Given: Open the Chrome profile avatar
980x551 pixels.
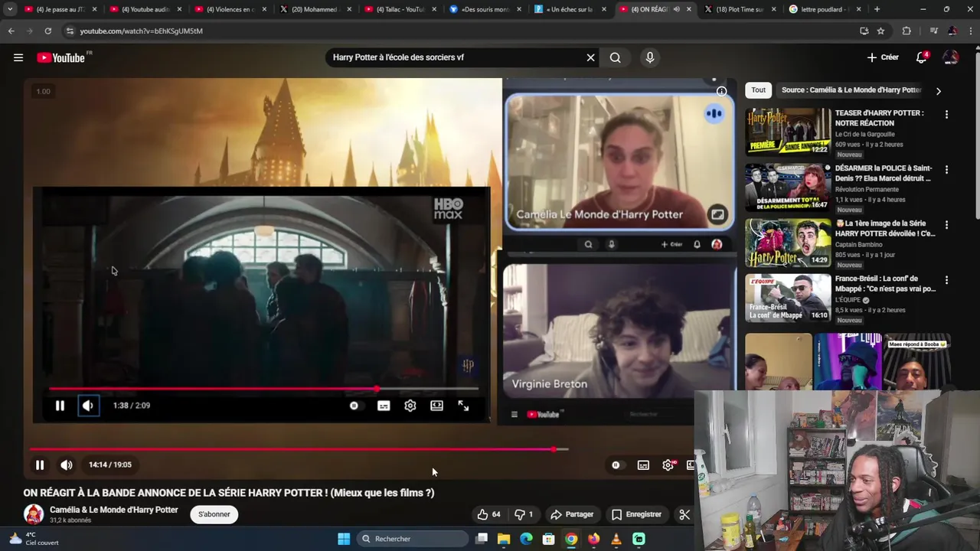Looking at the screenshot, I should pyautogui.click(x=952, y=31).
